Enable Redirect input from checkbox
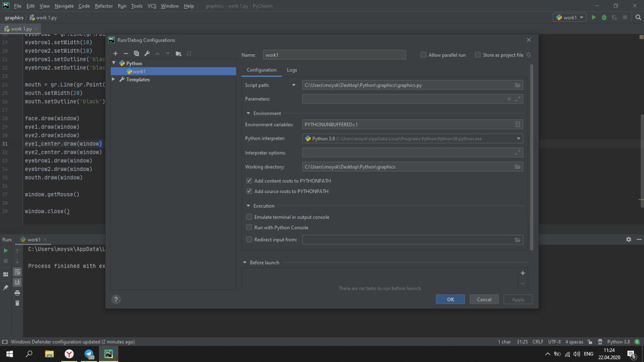The image size is (644, 362). click(x=249, y=239)
